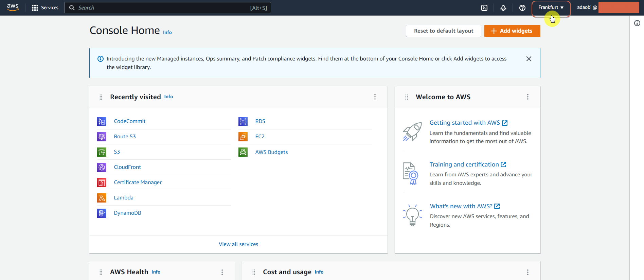Open the help question mark icon
Viewport: 644px width, 280px height.
pos(522,8)
